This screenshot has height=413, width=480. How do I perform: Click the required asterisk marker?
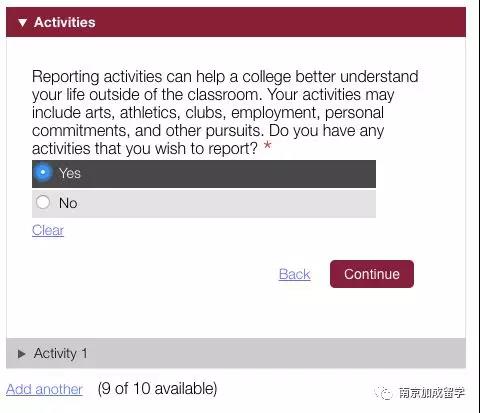pos(268,146)
